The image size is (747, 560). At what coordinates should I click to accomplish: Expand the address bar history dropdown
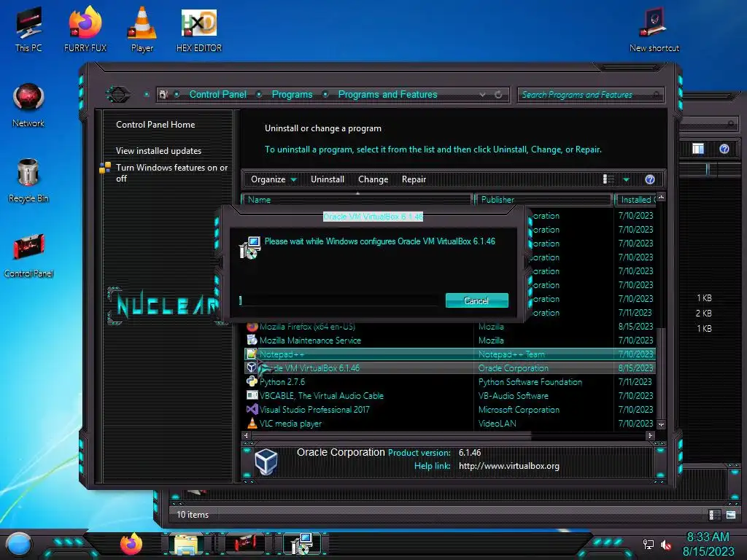pyautogui.click(x=483, y=94)
